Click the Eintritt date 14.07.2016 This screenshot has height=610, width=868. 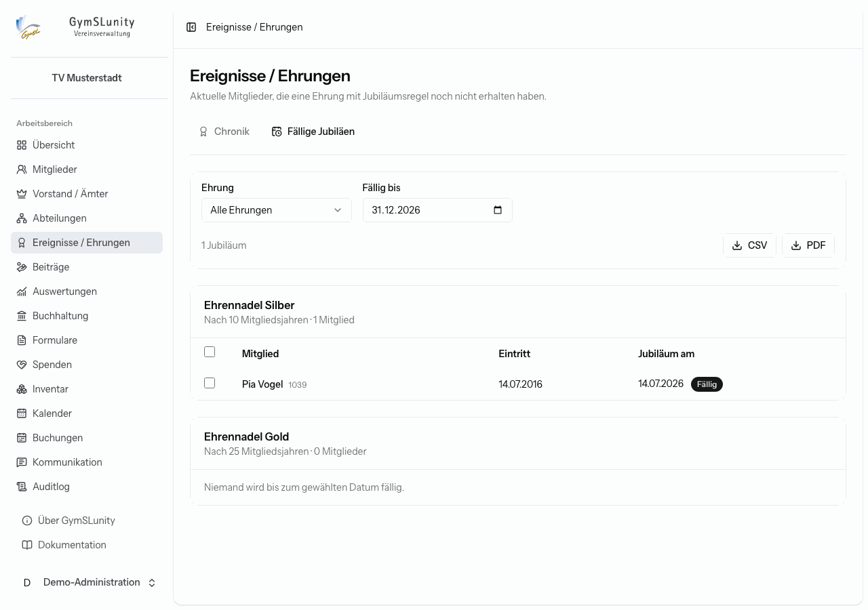pos(520,384)
